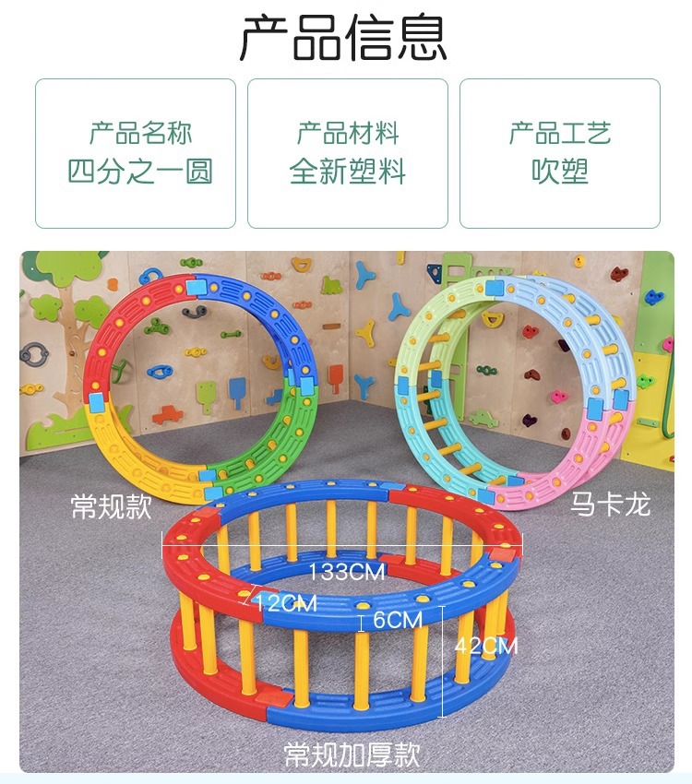Click the 马卡龙 label
692x784 pixels.
611,504
